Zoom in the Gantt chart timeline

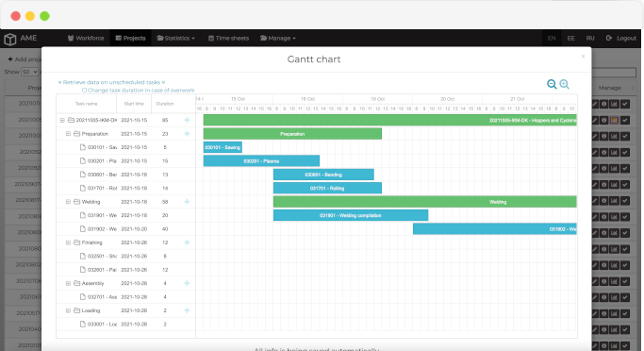pos(565,84)
